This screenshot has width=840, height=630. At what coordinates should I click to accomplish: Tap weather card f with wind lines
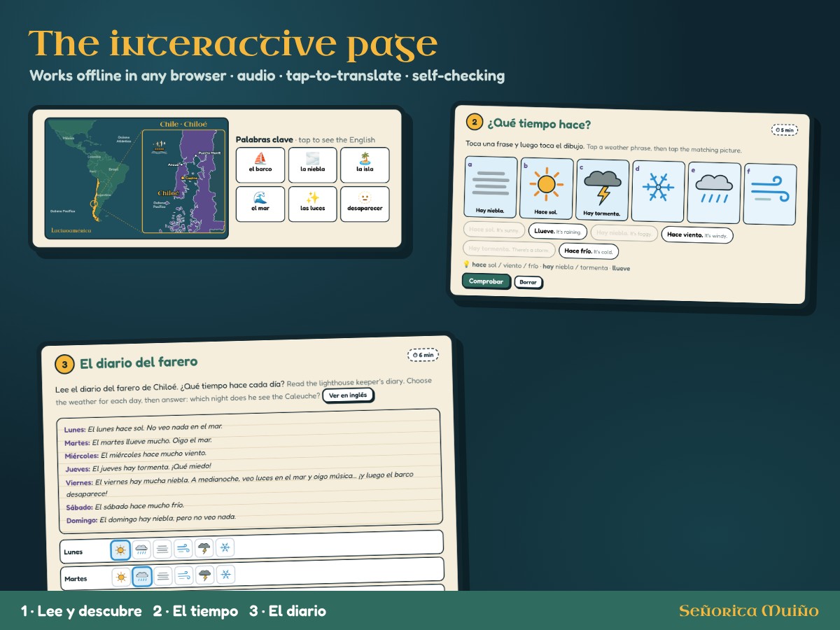pyautogui.click(x=770, y=195)
